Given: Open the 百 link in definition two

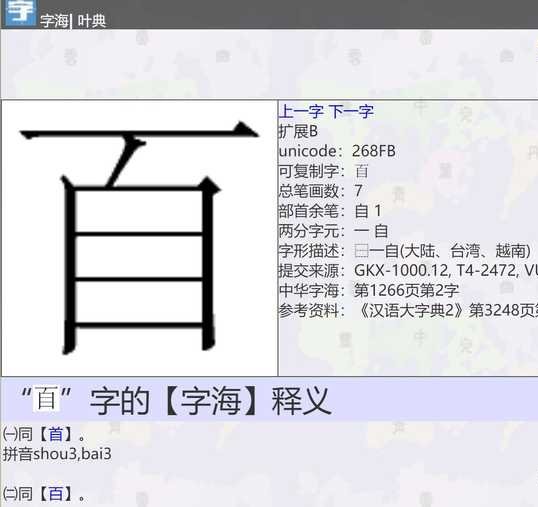Looking at the screenshot, I should coord(56,494).
